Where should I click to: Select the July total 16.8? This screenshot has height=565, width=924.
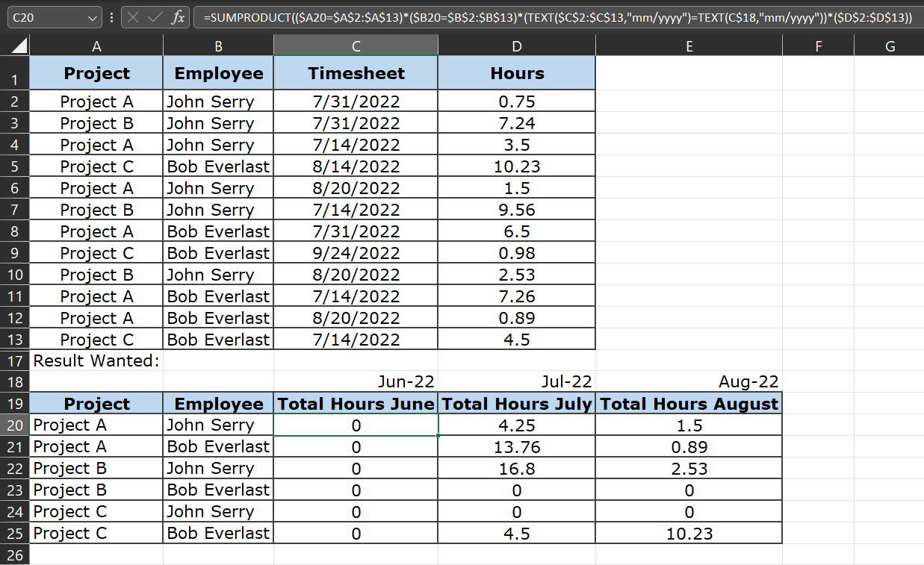517,468
